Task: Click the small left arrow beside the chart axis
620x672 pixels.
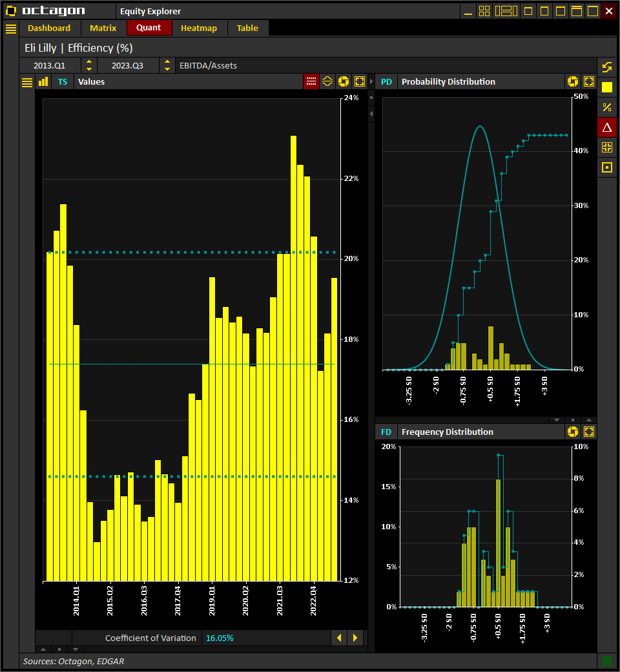Action: [x=371, y=114]
